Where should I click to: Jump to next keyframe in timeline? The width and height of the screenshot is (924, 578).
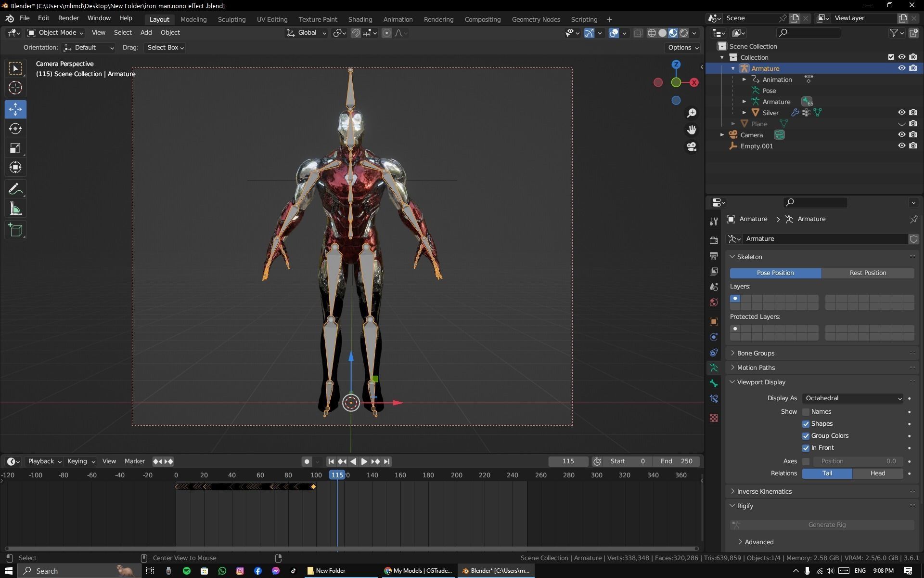[375, 461]
